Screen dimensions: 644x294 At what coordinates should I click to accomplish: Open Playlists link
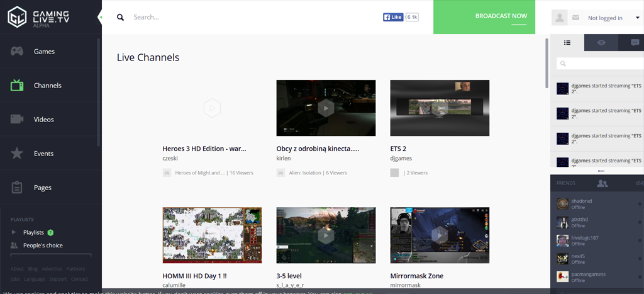coord(33,232)
